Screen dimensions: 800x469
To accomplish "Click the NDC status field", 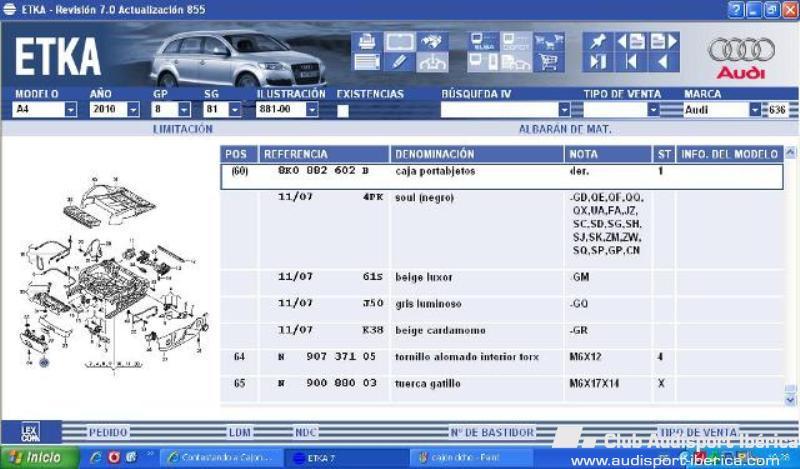I will [x=306, y=433].
